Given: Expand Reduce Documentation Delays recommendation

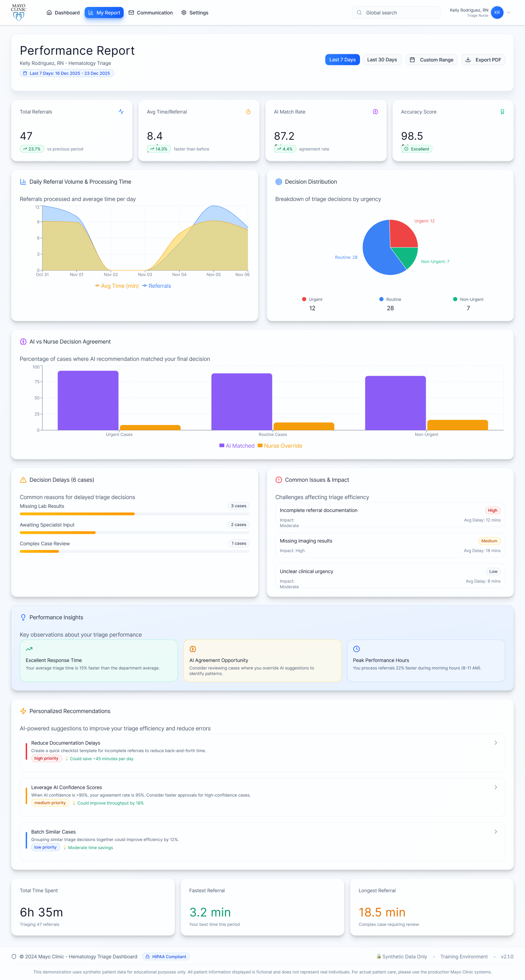Looking at the screenshot, I should [x=495, y=742].
